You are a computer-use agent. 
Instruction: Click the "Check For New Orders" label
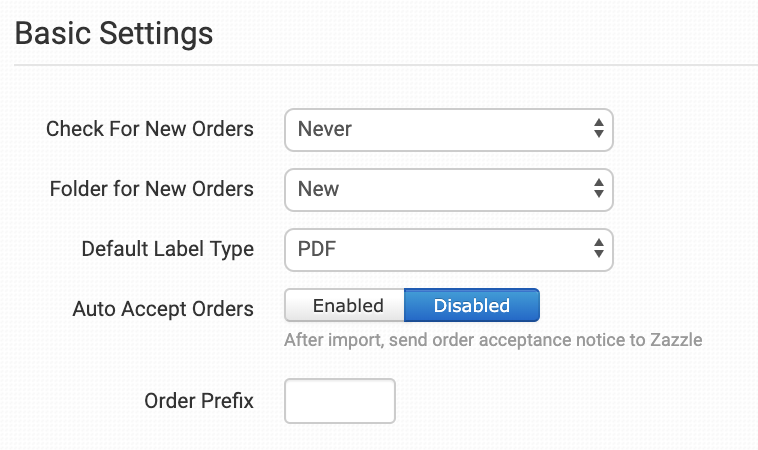click(150, 129)
